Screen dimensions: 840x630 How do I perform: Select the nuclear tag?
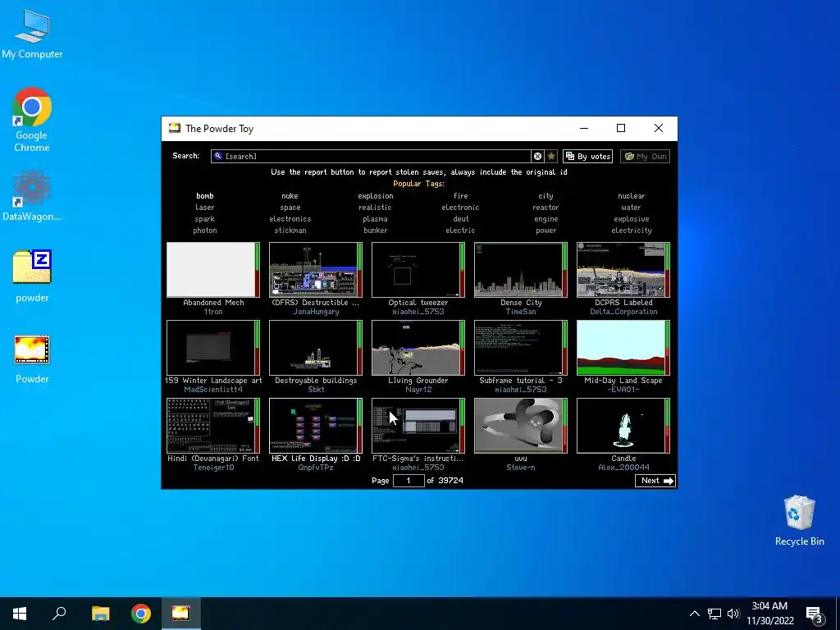631,196
